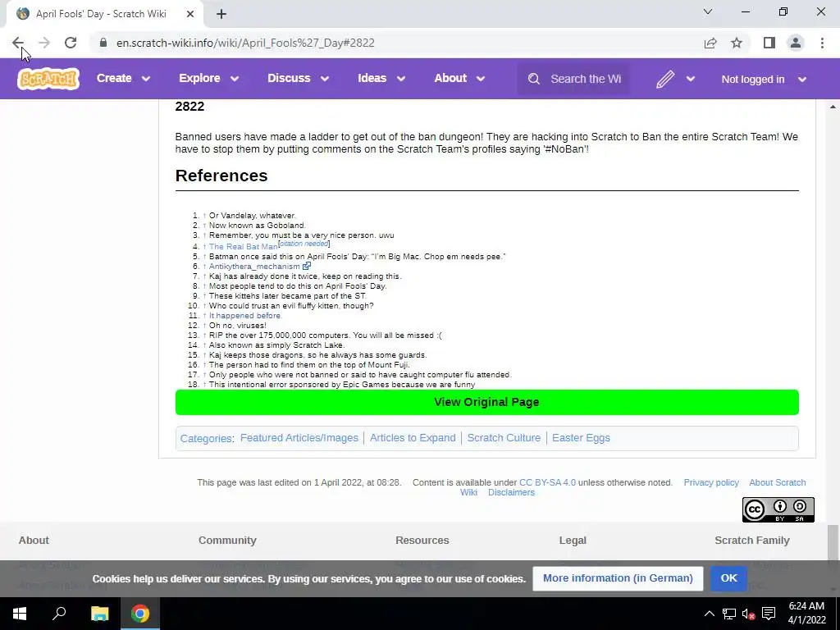This screenshot has width=840, height=630.
Task: Click the Creative Commons BY-SA badge
Action: point(778,509)
